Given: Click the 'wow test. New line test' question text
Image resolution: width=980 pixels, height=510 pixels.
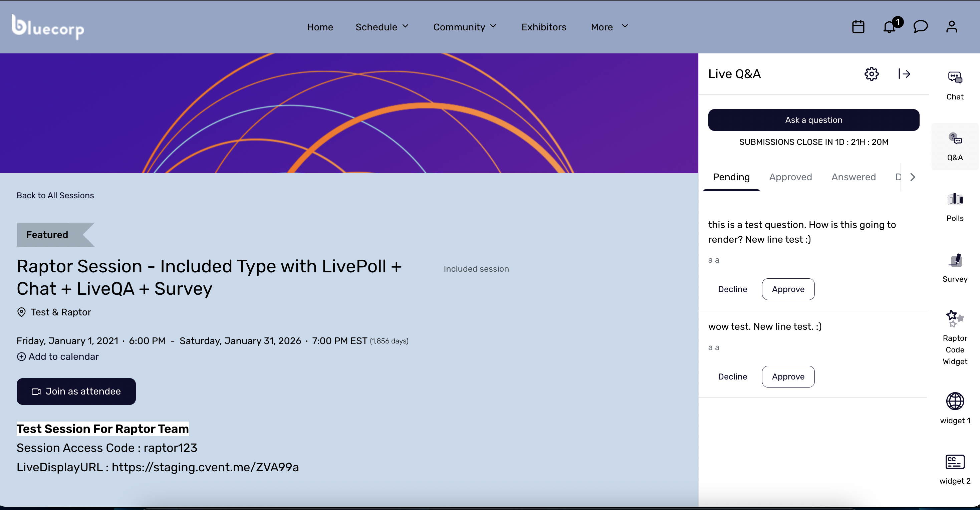Looking at the screenshot, I should point(765,326).
